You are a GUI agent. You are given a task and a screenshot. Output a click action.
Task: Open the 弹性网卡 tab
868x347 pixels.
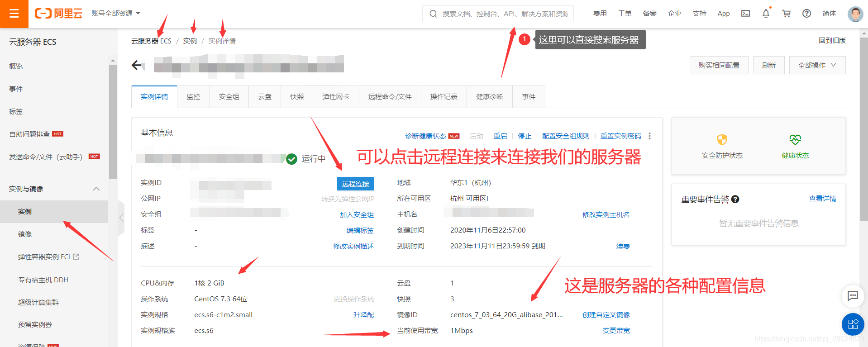336,97
